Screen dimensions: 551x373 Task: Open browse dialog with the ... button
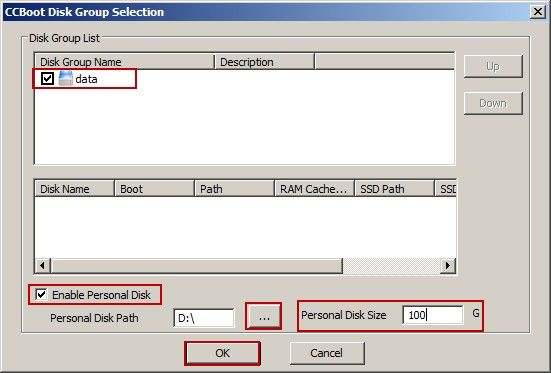click(264, 316)
